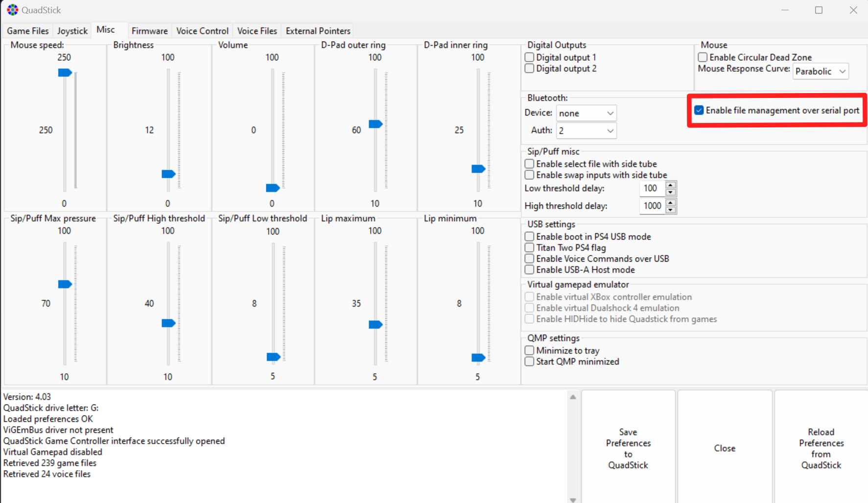The image size is (868, 503).
Task: Click Save Preferences to QuadStick button
Action: (628, 448)
